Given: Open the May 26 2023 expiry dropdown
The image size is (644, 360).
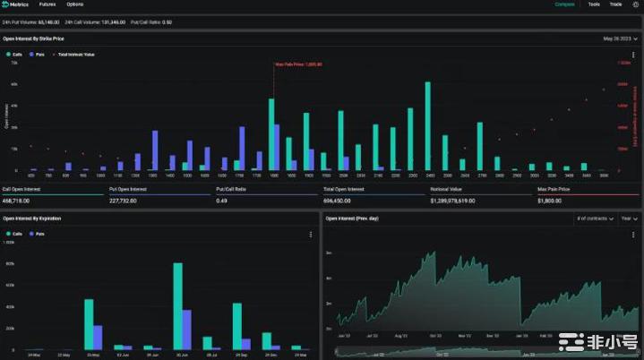Looking at the screenshot, I should coord(620,39).
